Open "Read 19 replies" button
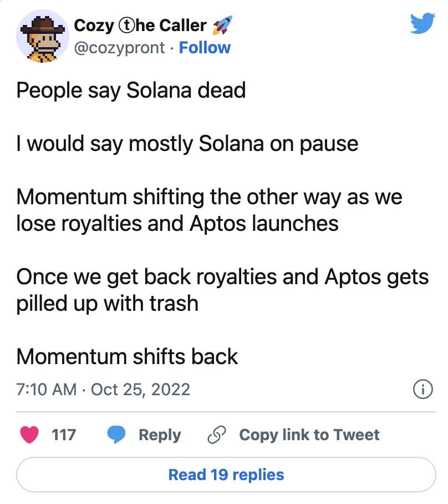The image size is (448, 504). tap(226, 475)
